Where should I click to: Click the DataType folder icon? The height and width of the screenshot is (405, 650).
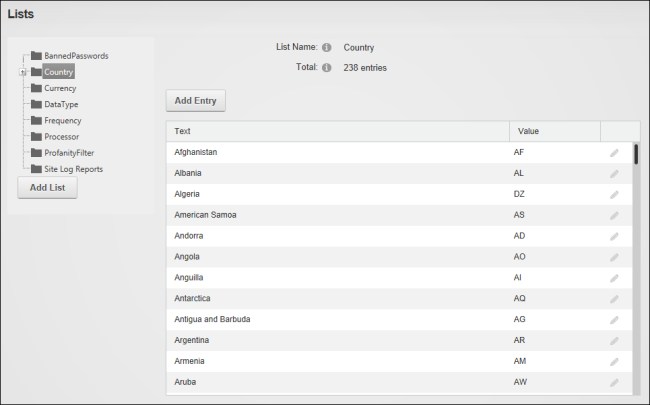pos(36,104)
